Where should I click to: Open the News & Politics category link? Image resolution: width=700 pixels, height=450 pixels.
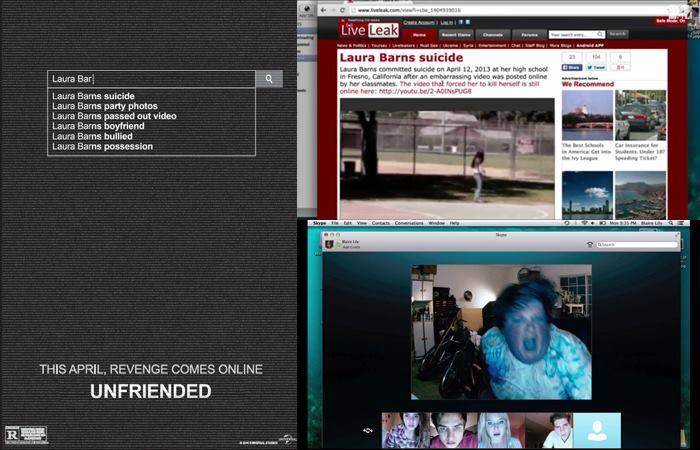tap(352, 46)
